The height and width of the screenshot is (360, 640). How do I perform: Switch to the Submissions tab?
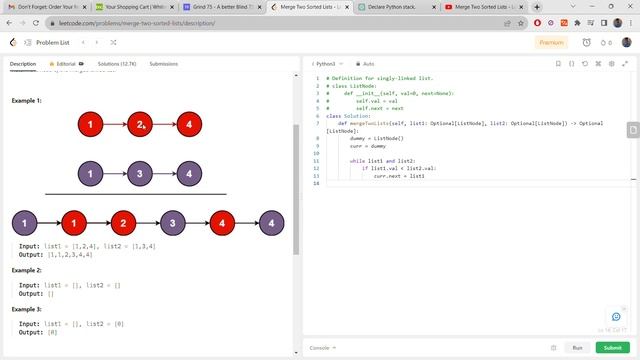(164, 64)
